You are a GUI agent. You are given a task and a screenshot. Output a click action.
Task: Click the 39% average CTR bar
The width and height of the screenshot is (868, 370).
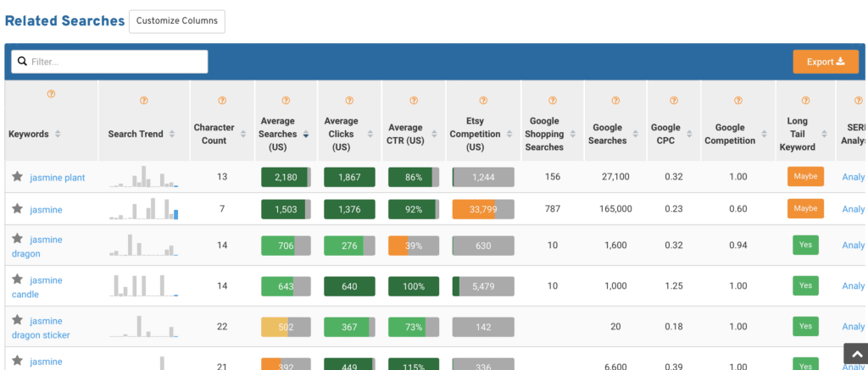click(x=414, y=246)
